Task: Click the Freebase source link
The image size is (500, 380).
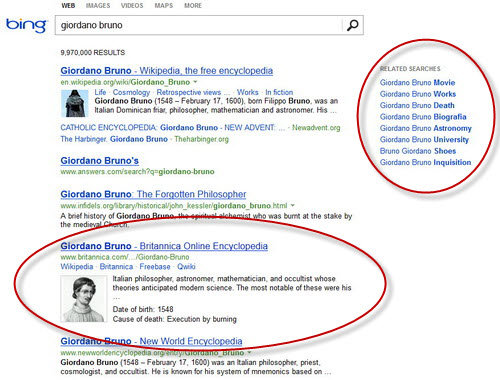Action: click(x=155, y=267)
